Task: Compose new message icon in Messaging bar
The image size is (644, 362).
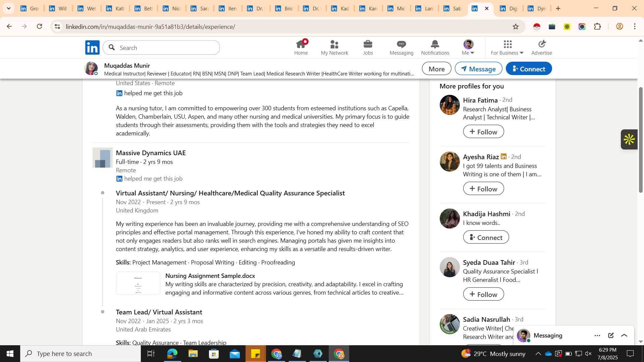Action: 611,336
